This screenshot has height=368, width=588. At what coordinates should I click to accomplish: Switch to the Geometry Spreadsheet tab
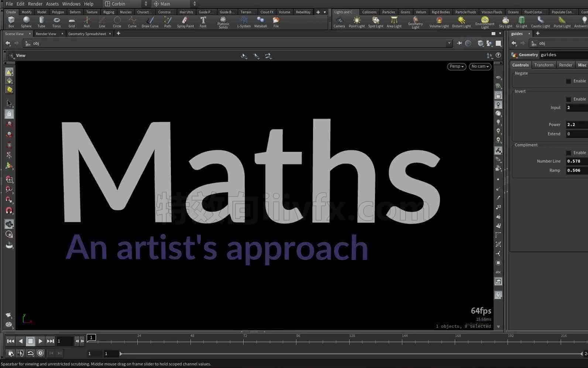(87, 34)
